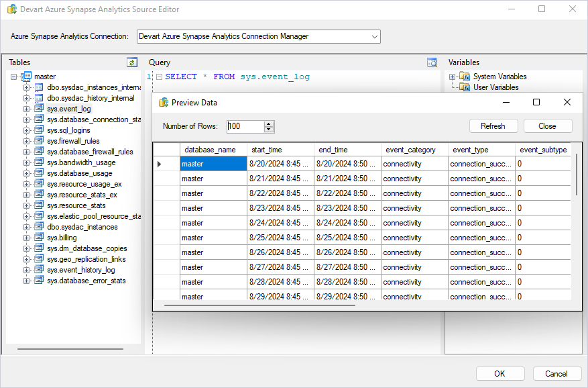Click the sys.billing table icon

click(39, 238)
